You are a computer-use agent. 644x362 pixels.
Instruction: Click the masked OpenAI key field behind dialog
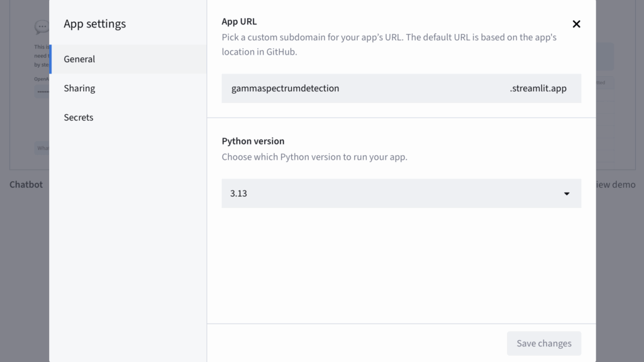tap(42, 92)
